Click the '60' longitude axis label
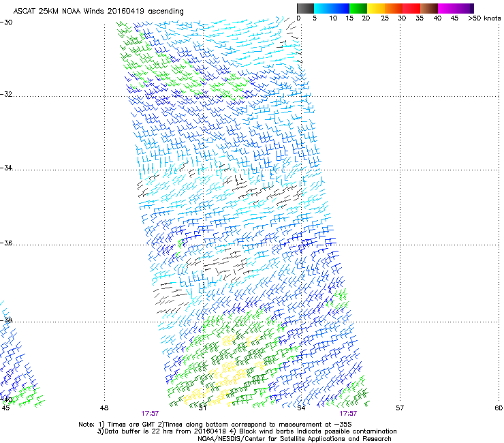 tap(499, 408)
